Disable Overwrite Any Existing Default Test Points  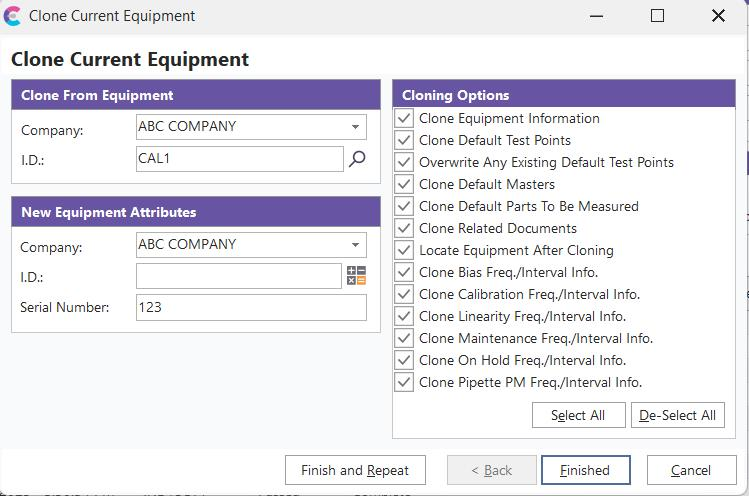click(404, 162)
